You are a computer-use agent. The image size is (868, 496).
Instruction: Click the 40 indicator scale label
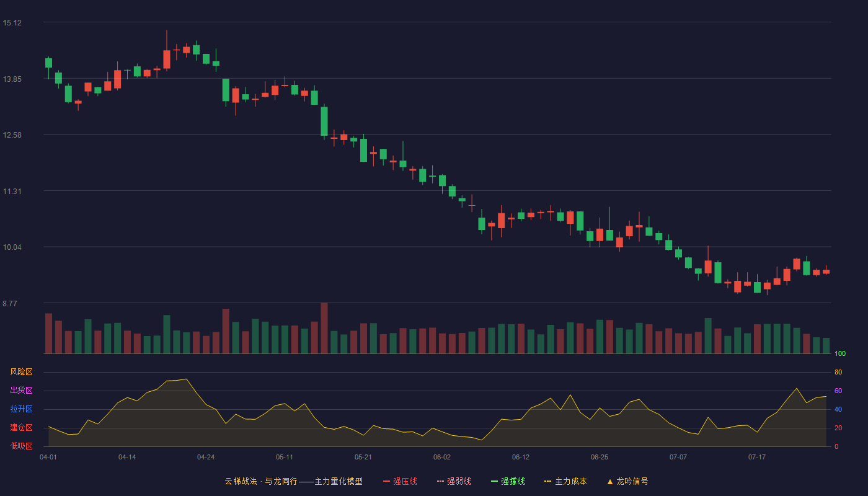838,410
